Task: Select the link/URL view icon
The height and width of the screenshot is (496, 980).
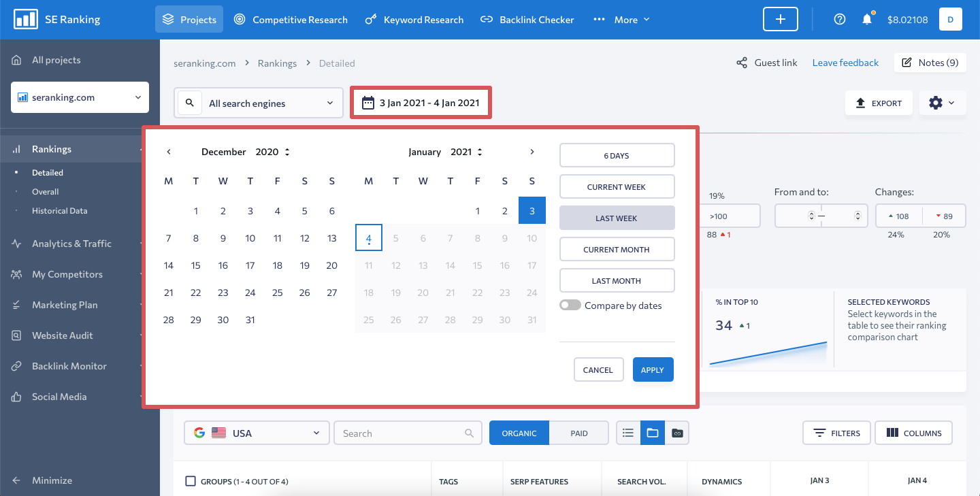Action: click(677, 433)
